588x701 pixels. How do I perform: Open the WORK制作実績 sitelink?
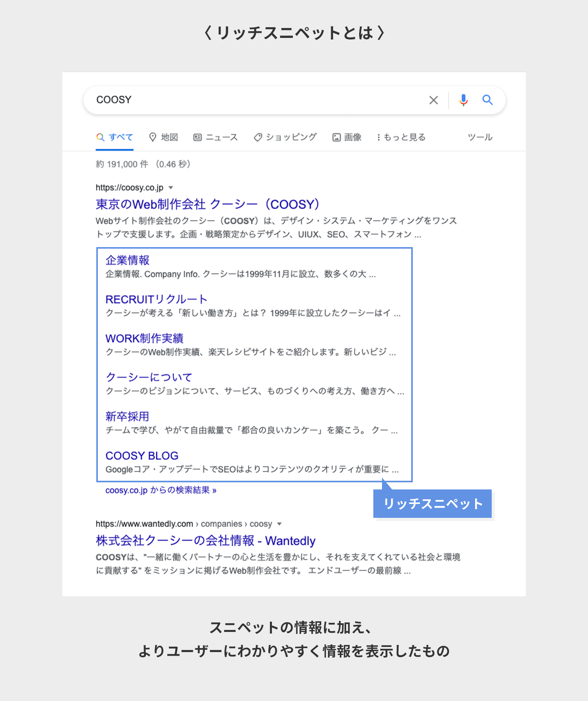tap(144, 338)
